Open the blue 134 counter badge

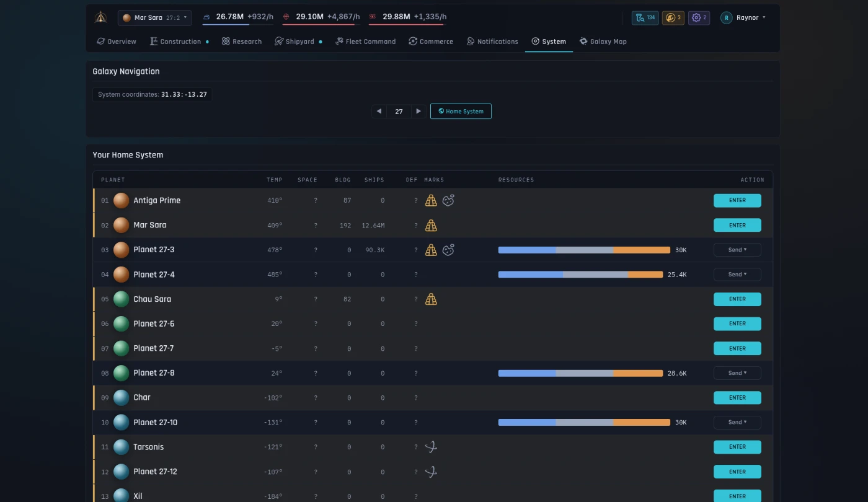(x=645, y=18)
